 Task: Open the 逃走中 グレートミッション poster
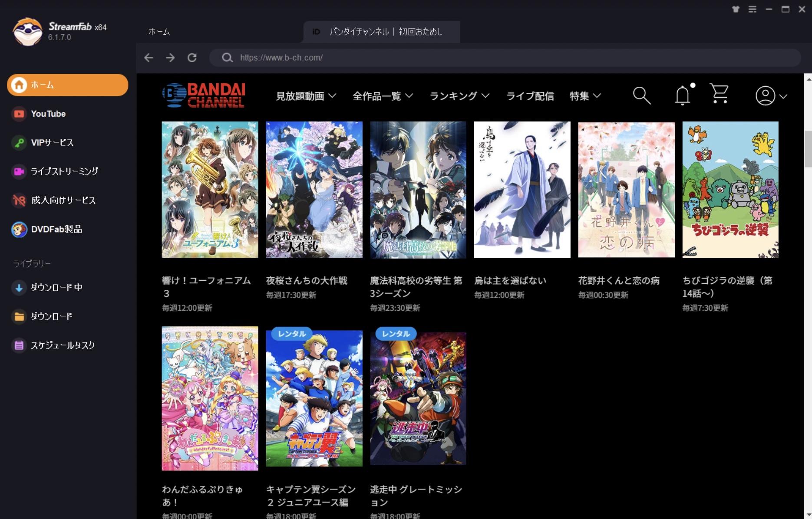pyautogui.click(x=418, y=398)
